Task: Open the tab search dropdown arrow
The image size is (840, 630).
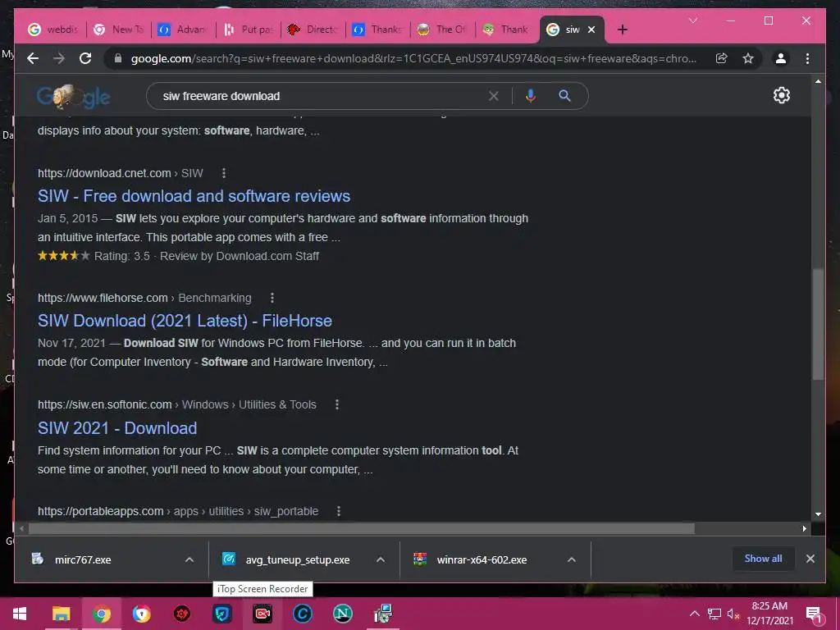Action: pyautogui.click(x=693, y=21)
